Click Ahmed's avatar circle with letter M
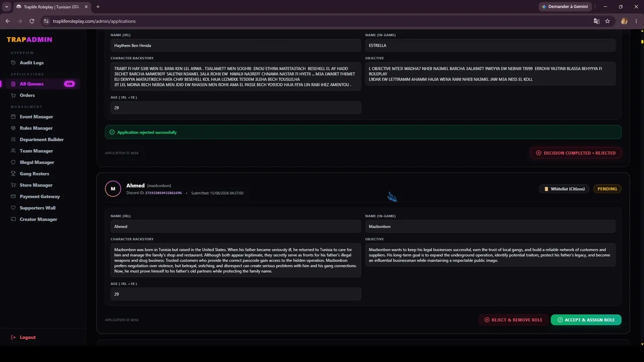The width and height of the screenshot is (644, 362). pos(113,189)
